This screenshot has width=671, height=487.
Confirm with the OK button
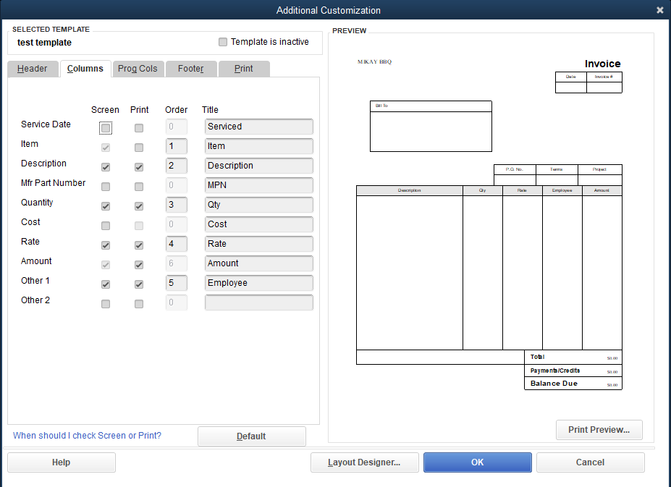[478, 463]
